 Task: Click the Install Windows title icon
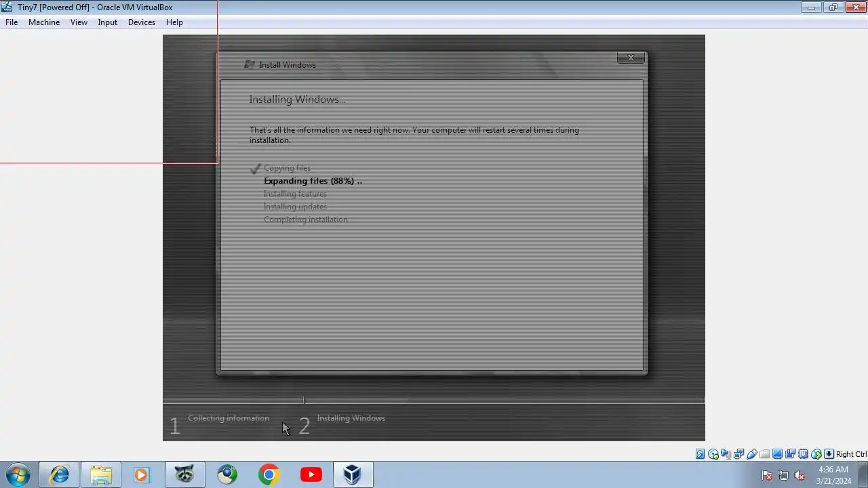pyautogui.click(x=250, y=64)
